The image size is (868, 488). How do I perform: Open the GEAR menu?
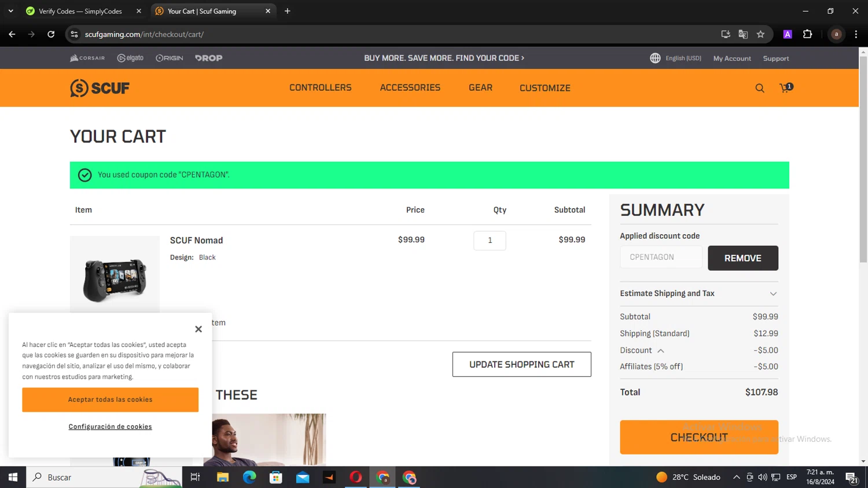point(480,88)
